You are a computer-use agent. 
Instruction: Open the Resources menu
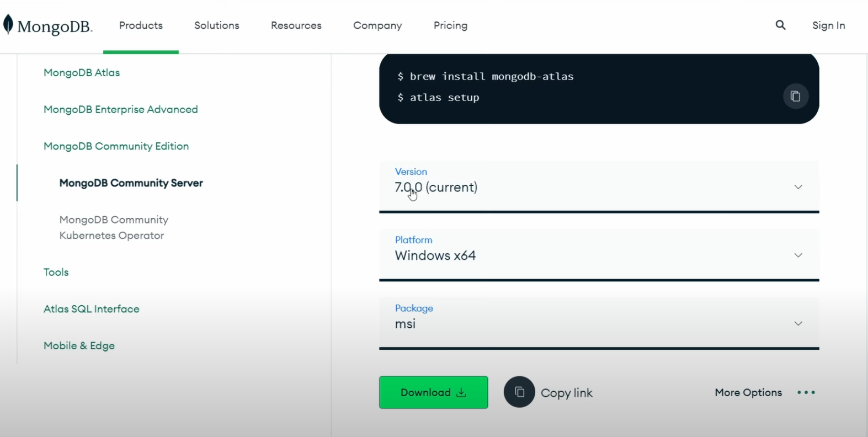pos(296,25)
